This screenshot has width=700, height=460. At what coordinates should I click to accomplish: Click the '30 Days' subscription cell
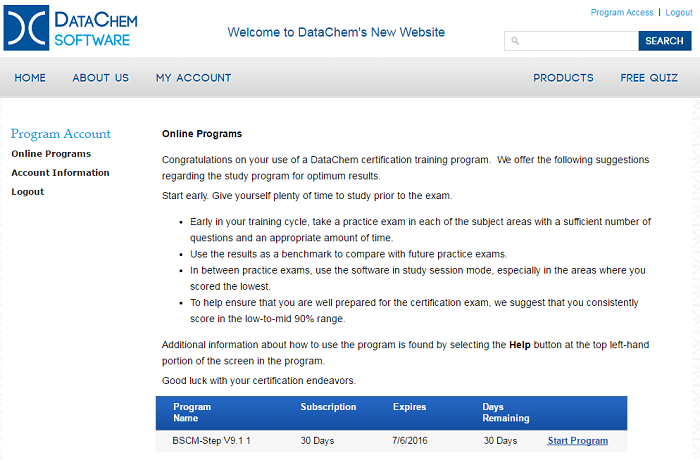click(317, 441)
